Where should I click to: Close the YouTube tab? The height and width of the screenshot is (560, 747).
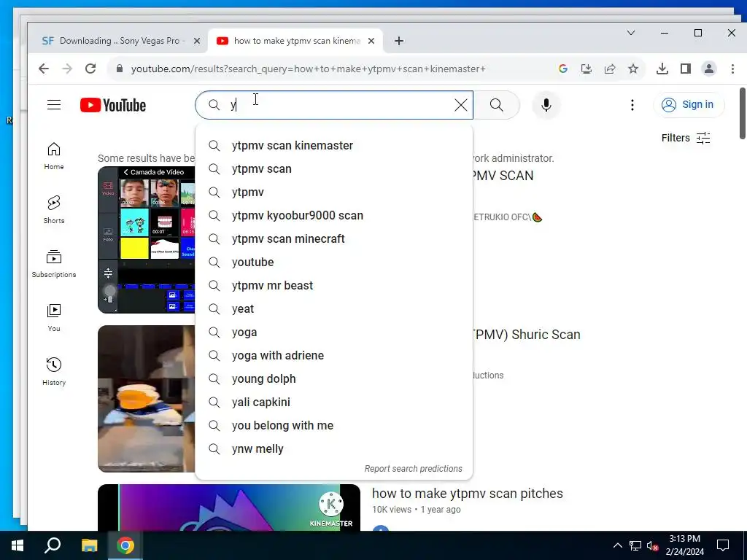pyautogui.click(x=371, y=41)
